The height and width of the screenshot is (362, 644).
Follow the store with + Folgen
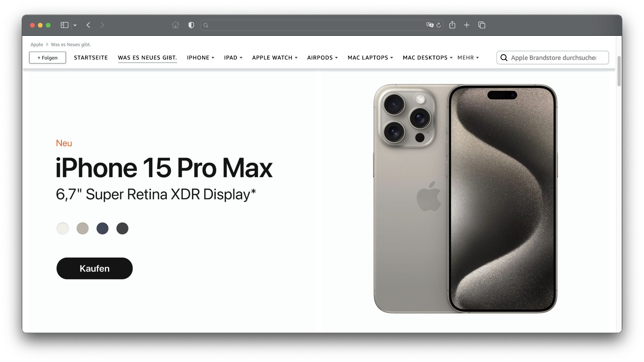(48, 58)
